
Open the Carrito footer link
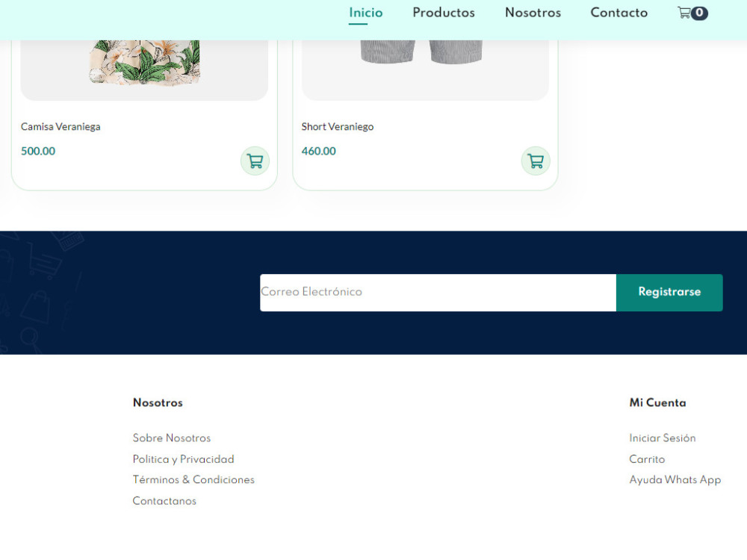coord(647,459)
